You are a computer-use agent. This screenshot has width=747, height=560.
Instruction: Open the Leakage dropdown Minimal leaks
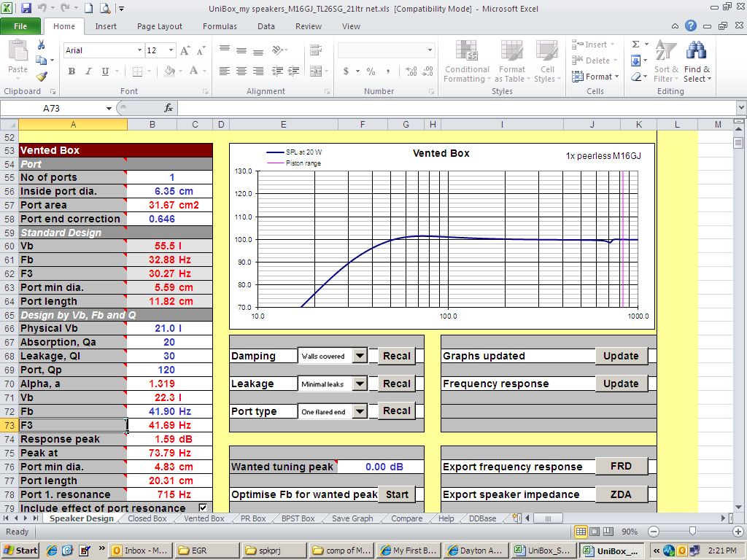pos(360,384)
